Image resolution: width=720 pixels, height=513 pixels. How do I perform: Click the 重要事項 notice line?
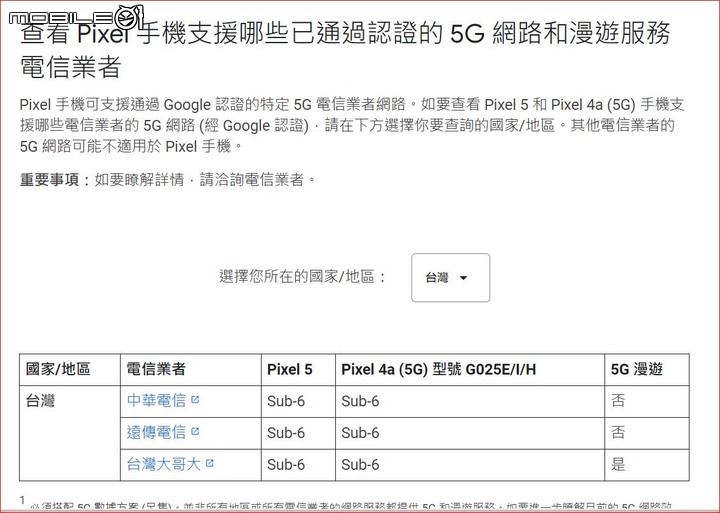pos(168,180)
